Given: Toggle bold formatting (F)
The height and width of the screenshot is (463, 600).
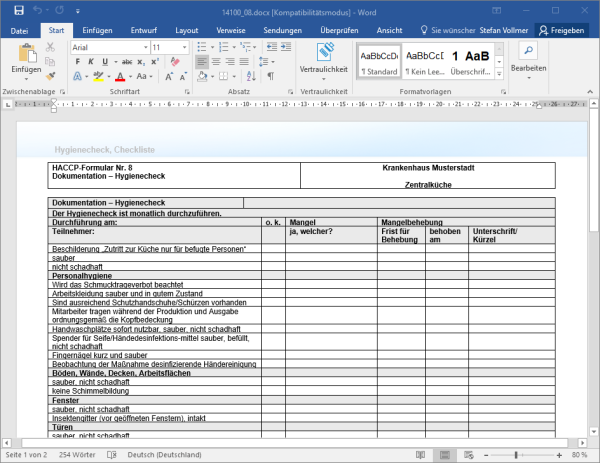Looking at the screenshot, I should [76, 61].
